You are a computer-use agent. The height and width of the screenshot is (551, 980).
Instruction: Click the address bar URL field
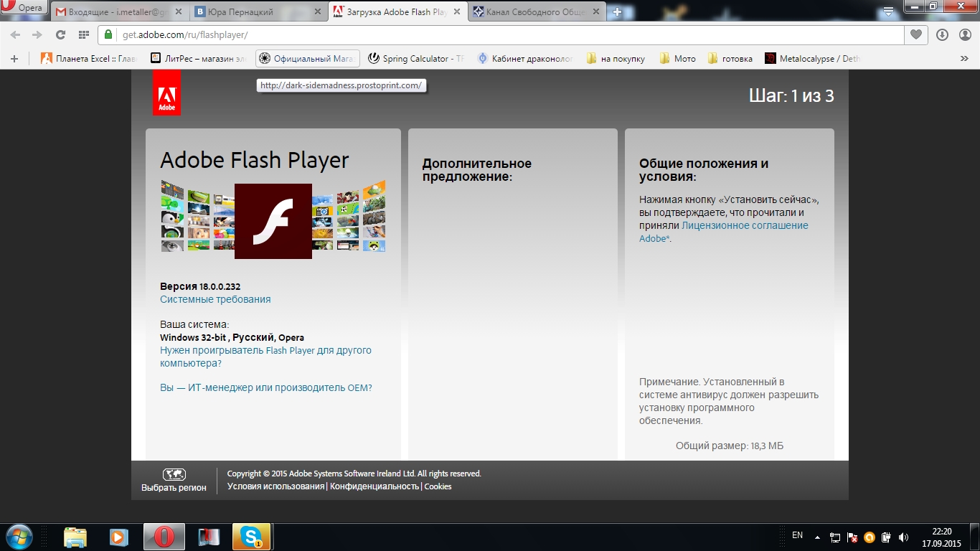click(x=502, y=34)
